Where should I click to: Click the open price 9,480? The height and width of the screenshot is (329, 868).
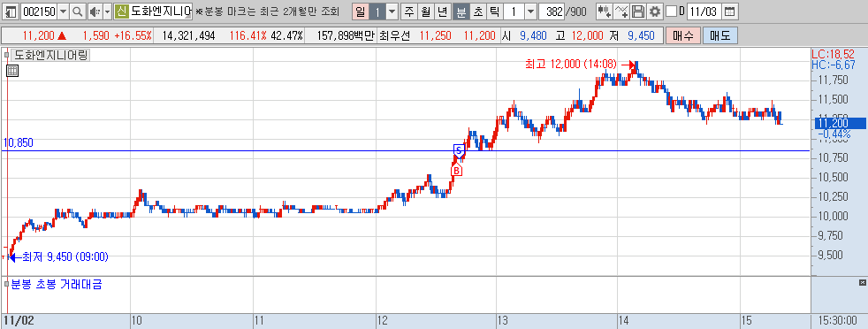click(x=533, y=36)
